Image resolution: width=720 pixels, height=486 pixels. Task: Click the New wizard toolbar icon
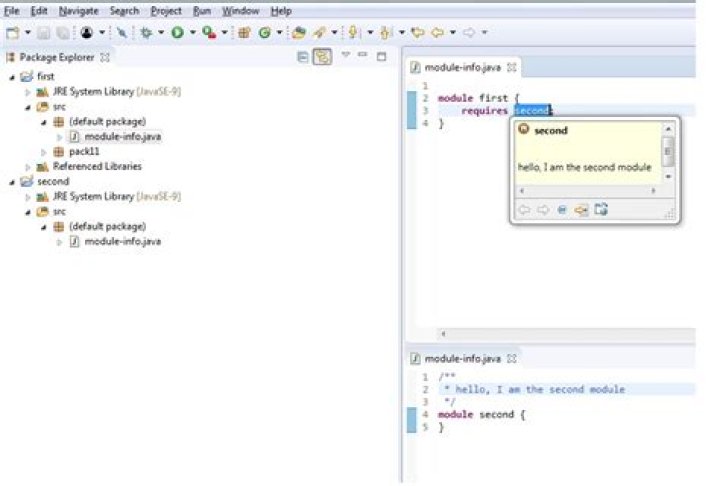coord(12,33)
